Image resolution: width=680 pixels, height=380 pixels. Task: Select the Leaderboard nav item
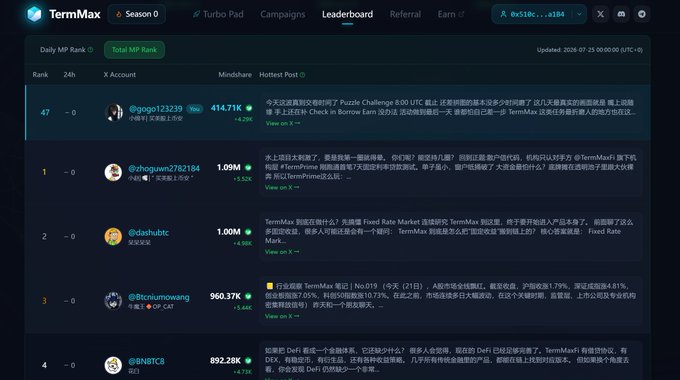coord(347,14)
